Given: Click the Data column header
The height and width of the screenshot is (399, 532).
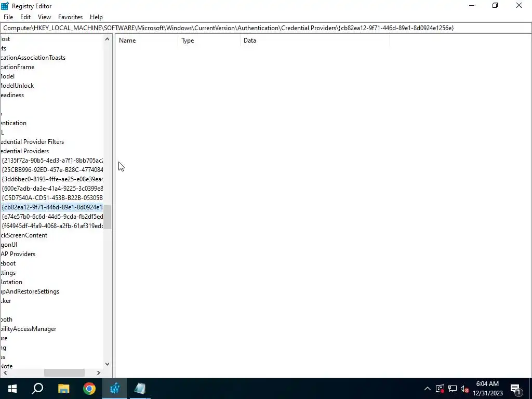Looking at the screenshot, I should [x=315, y=41].
